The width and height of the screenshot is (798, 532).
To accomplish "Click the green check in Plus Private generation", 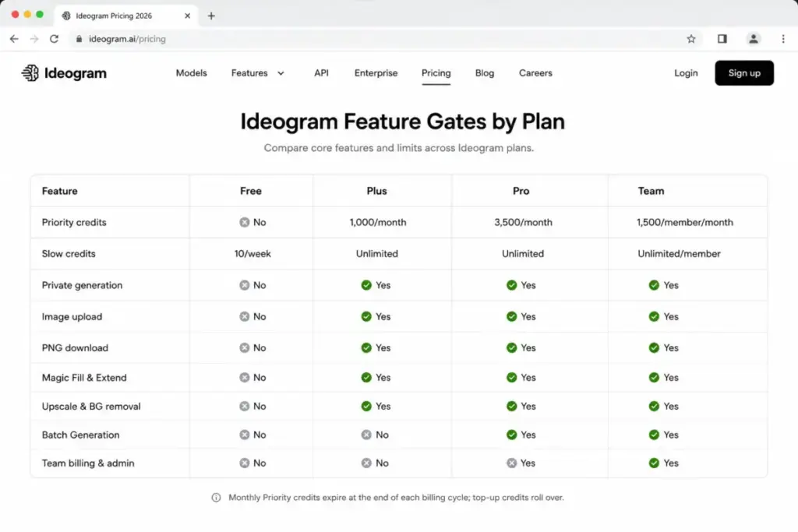I will pyautogui.click(x=366, y=285).
